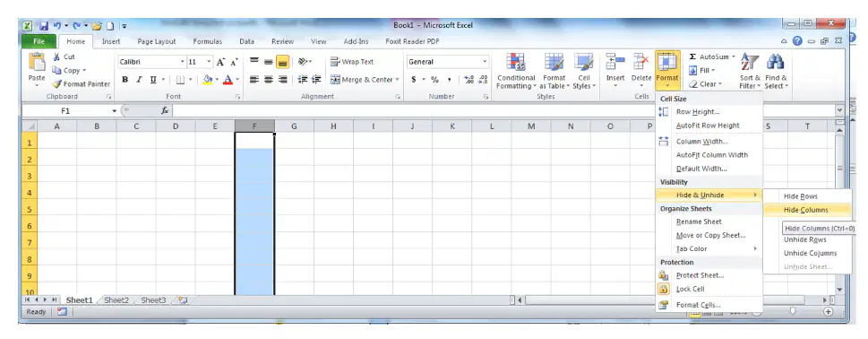
Task: Open the font size 11 dropdown
Action: click(x=210, y=62)
